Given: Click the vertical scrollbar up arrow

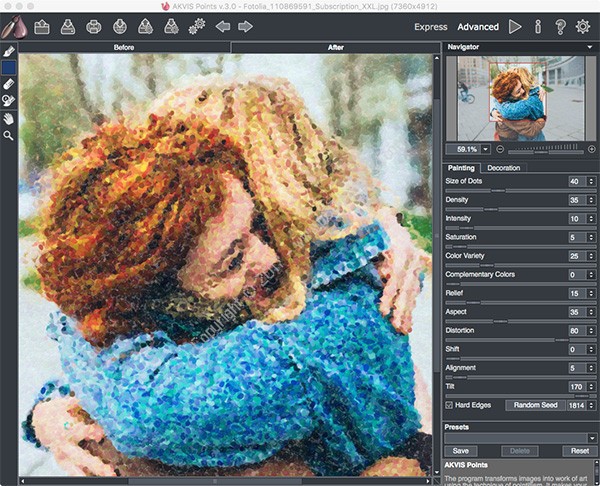Looking at the screenshot, I should point(437,58).
